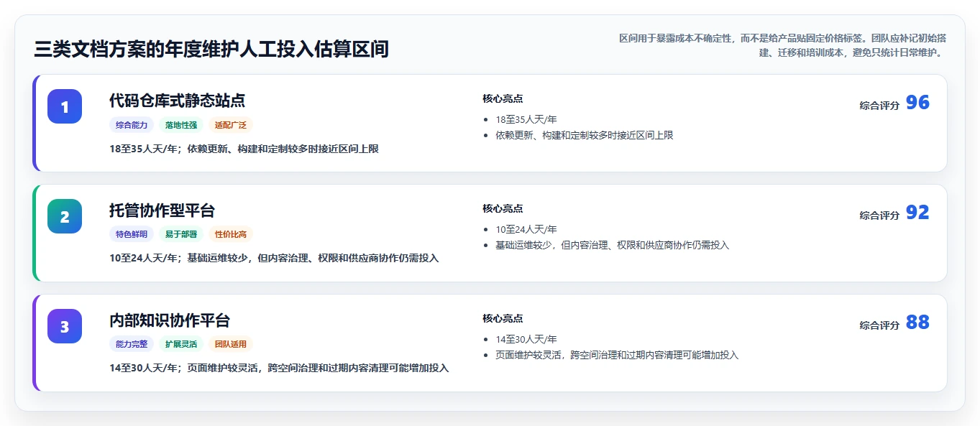Click the rank 1 number badge
Viewport: 980px width, 426px height.
[65, 106]
